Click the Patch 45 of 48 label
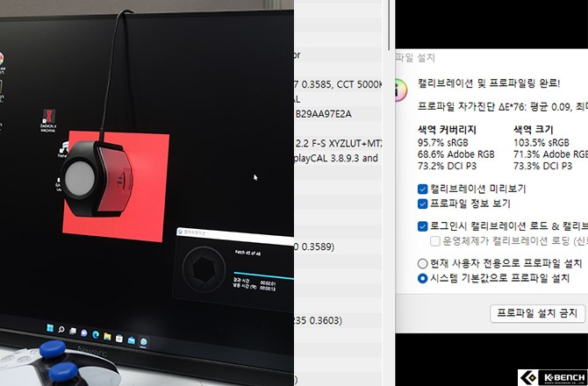The height and width of the screenshot is (386, 588). tap(247, 253)
